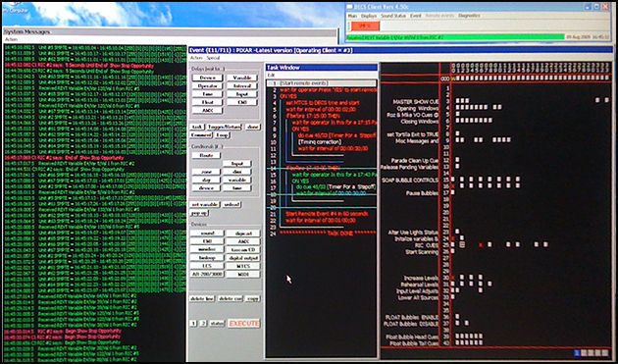The width and height of the screenshot is (618, 364).
Task: Select the Pause Bubbles row label
Action: click(x=422, y=193)
